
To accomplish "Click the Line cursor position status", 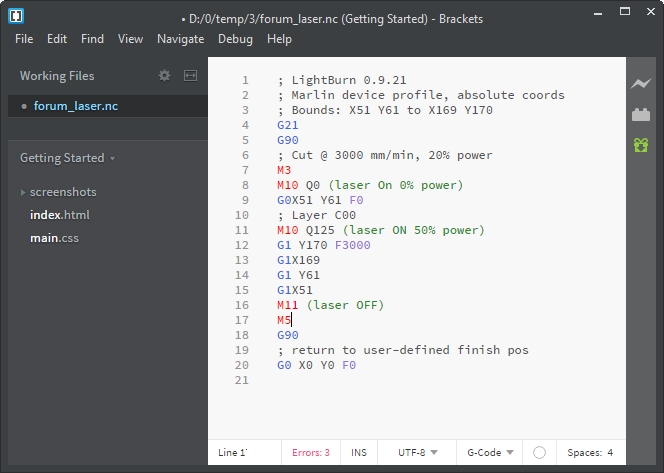I will pos(232,452).
